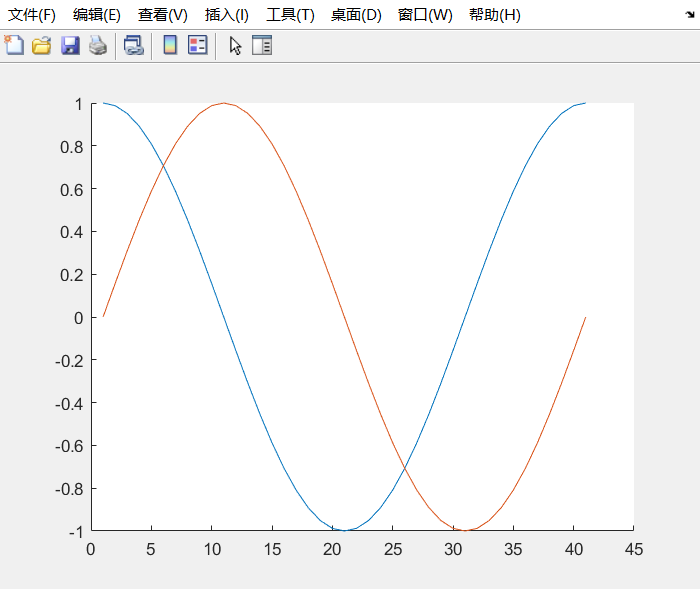
Task: Click the y-axis label 0.4
Action: [71, 232]
